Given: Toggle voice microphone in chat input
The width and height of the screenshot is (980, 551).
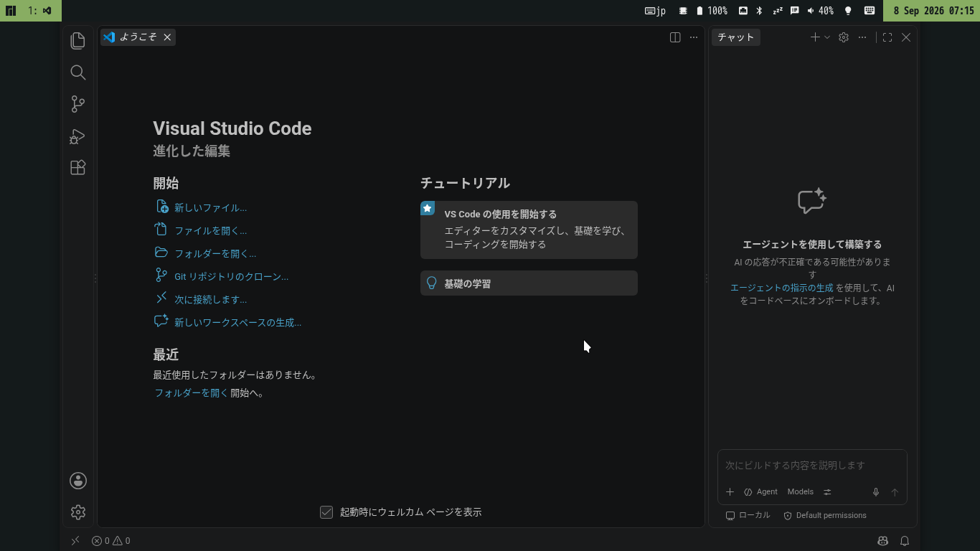Looking at the screenshot, I should click(x=875, y=492).
